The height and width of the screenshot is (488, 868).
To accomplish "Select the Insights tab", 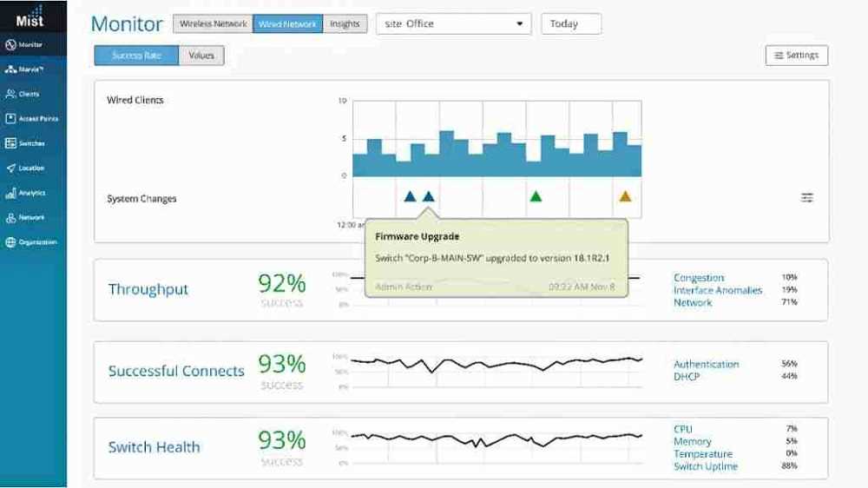I will (x=345, y=24).
